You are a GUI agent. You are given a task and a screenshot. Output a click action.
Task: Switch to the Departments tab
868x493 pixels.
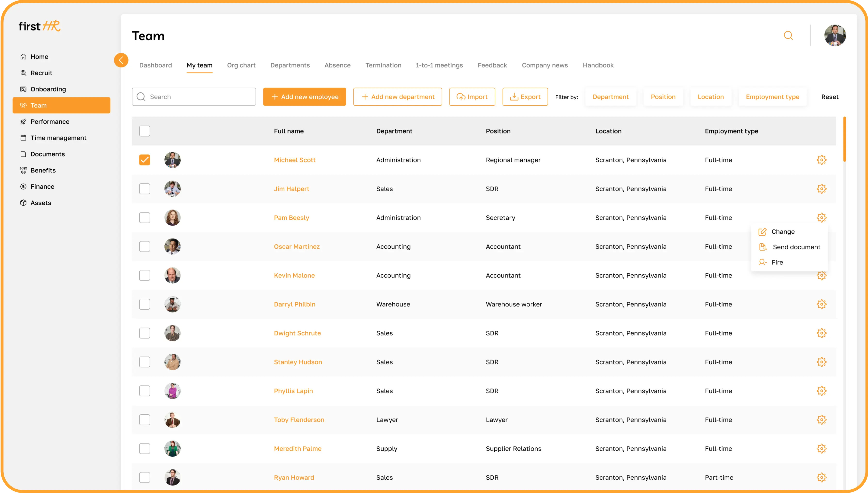(x=290, y=65)
